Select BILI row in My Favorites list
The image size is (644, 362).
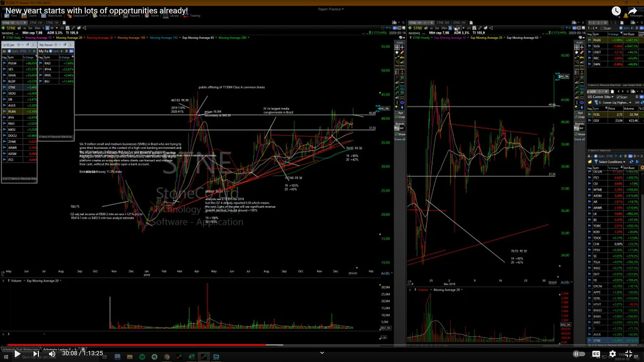[56, 81]
